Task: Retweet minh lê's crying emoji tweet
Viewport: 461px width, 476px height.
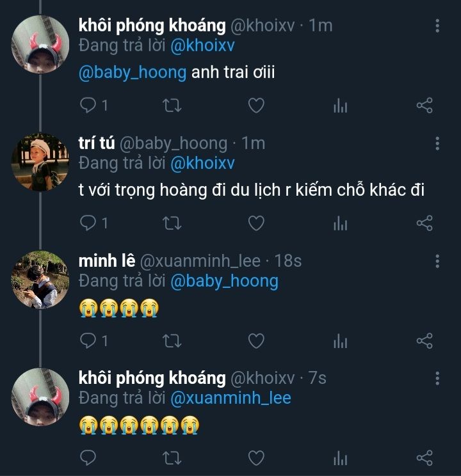Action: (x=172, y=340)
